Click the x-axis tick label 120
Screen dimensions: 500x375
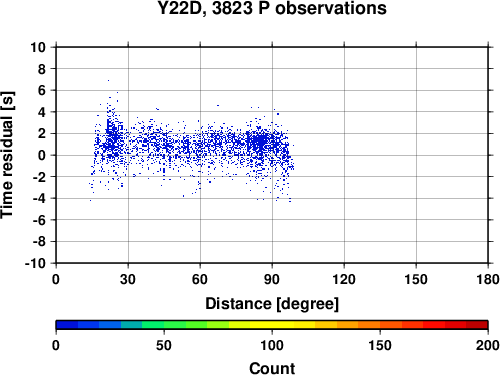(344, 279)
